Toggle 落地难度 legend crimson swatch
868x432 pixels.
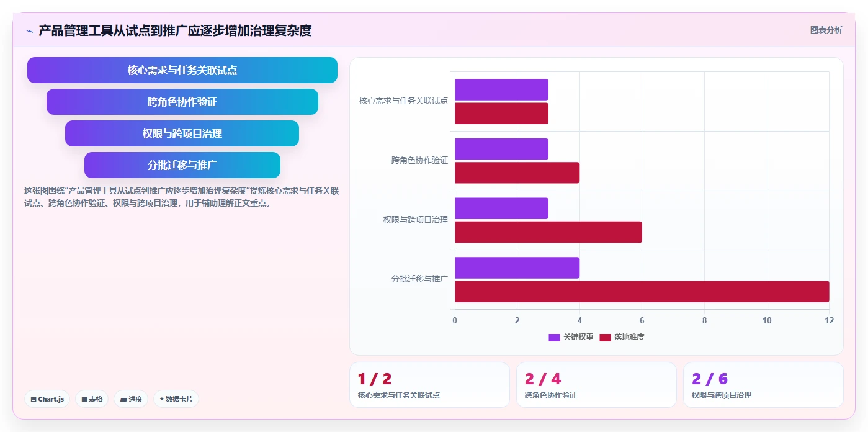pos(605,337)
